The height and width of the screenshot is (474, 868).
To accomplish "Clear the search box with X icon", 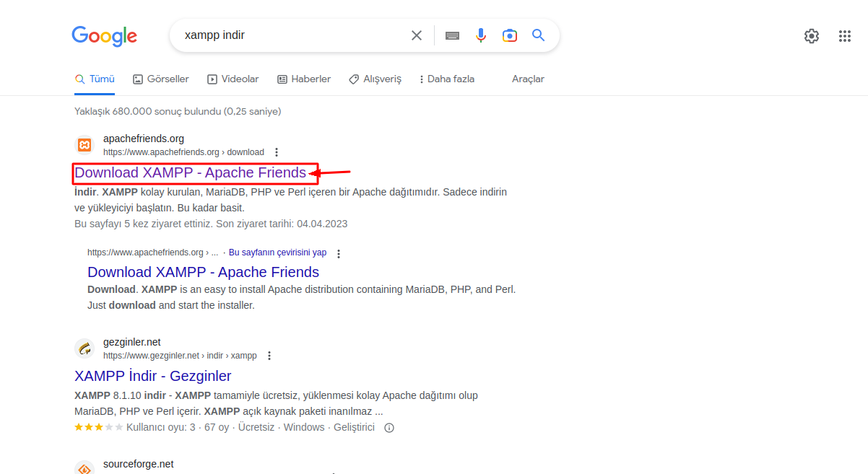I will (x=417, y=35).
